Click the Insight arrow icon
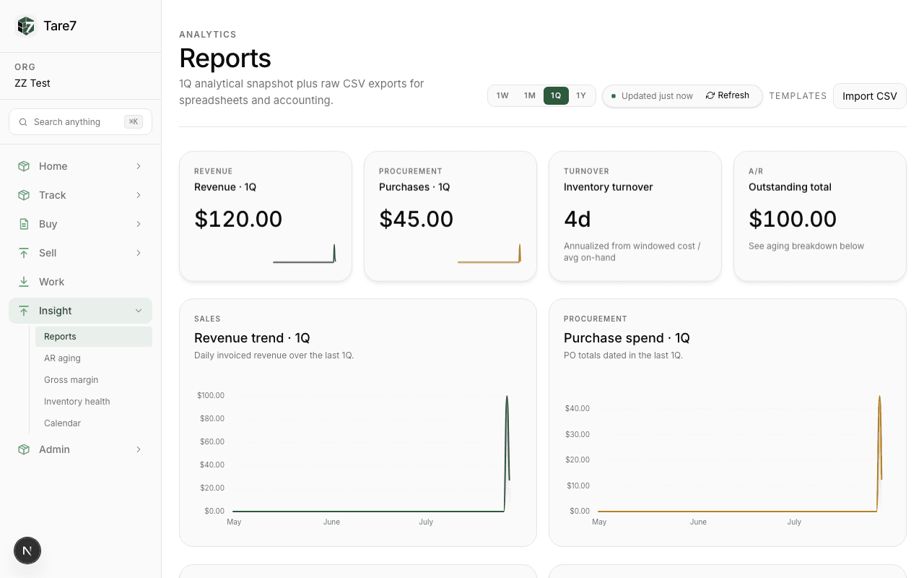 tap(24, 311)
